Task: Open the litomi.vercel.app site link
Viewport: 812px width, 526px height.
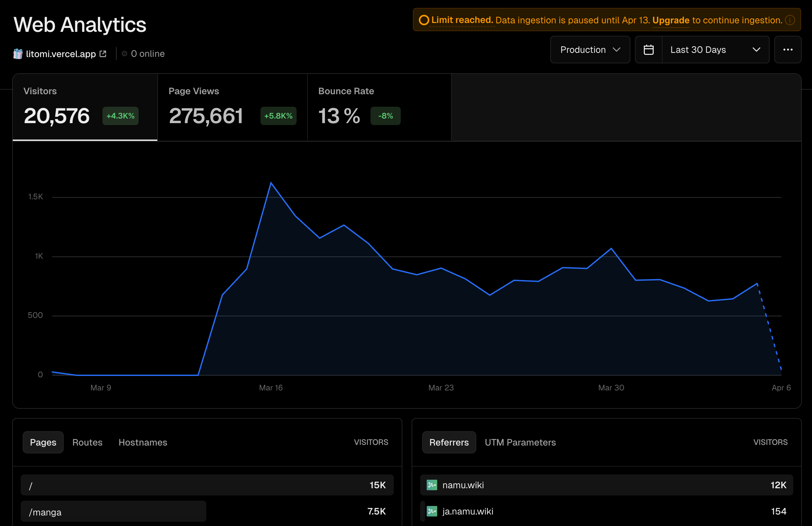Action: [61, 54]
